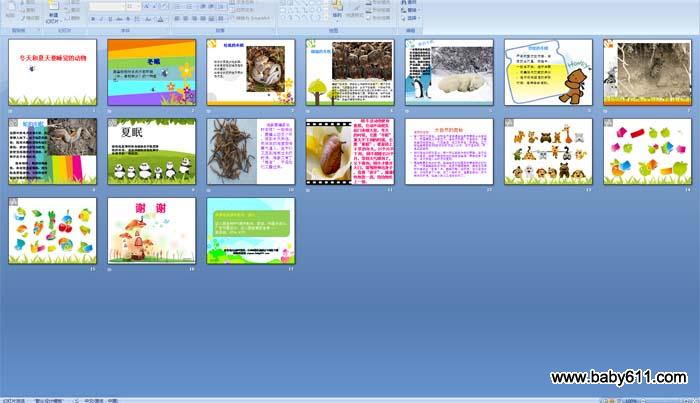Click the Find icon in the editing group

pos(408,3)
